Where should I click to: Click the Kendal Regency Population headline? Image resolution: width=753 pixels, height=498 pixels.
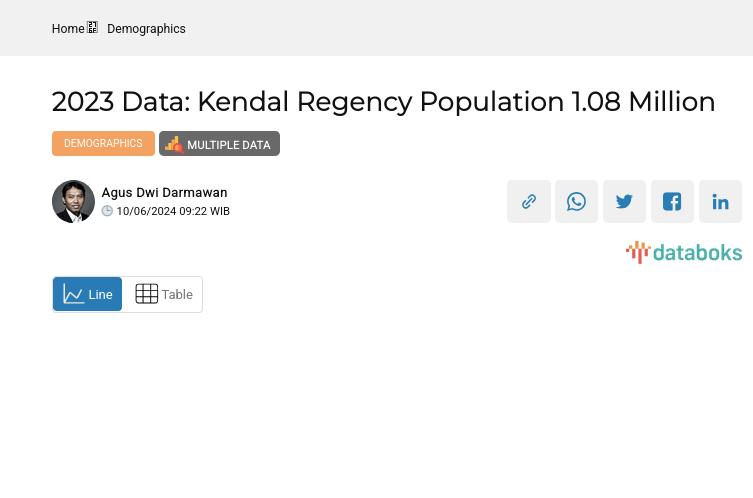pos(383,102)
